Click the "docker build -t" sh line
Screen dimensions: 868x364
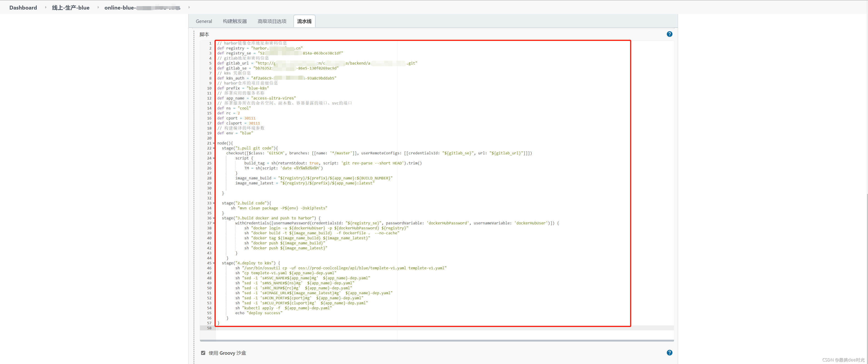click(322, 233)
